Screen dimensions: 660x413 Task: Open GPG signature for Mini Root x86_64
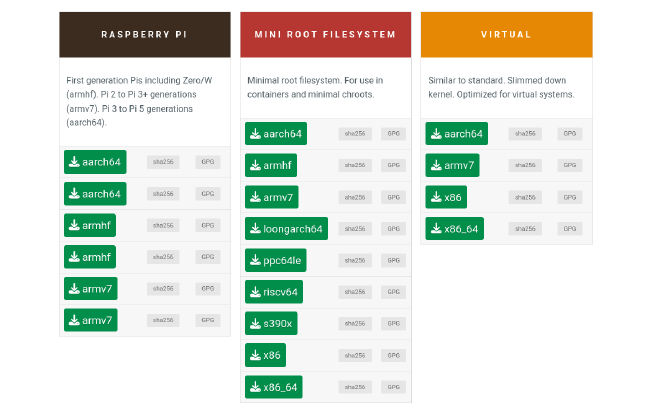[x=394, y=387]
